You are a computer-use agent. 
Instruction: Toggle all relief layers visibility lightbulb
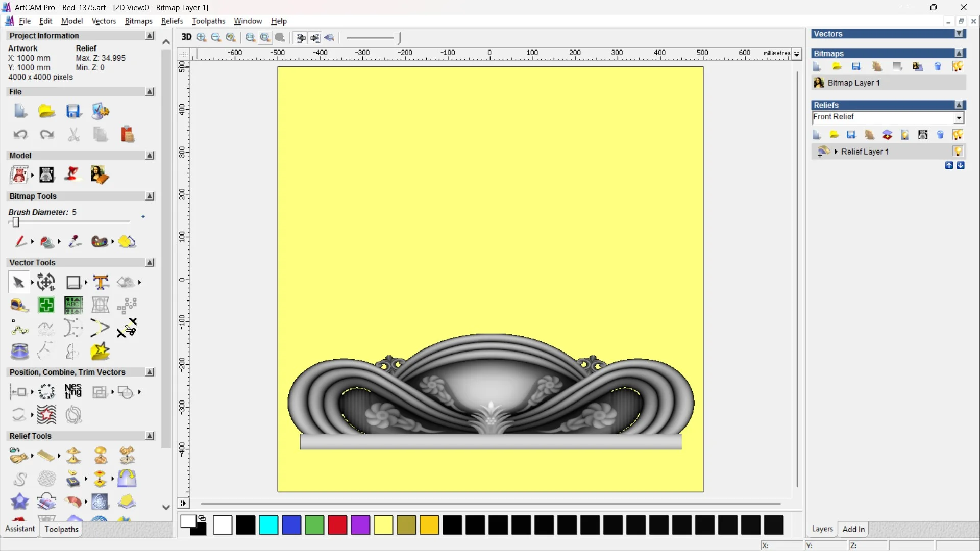[x=958, y=135]
